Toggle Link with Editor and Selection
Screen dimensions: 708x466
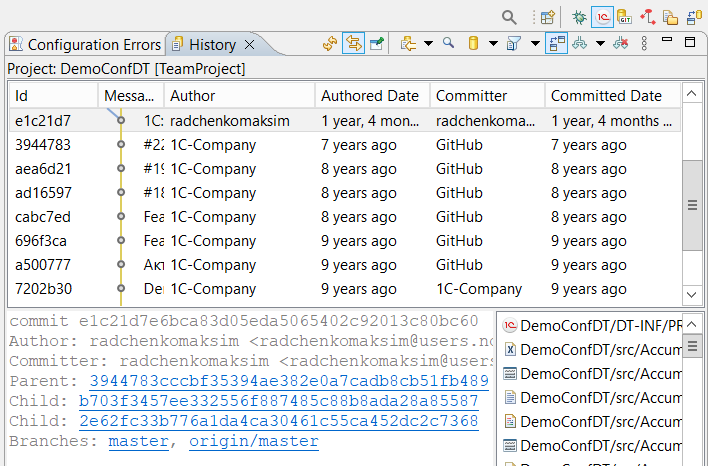click(353, 44)
